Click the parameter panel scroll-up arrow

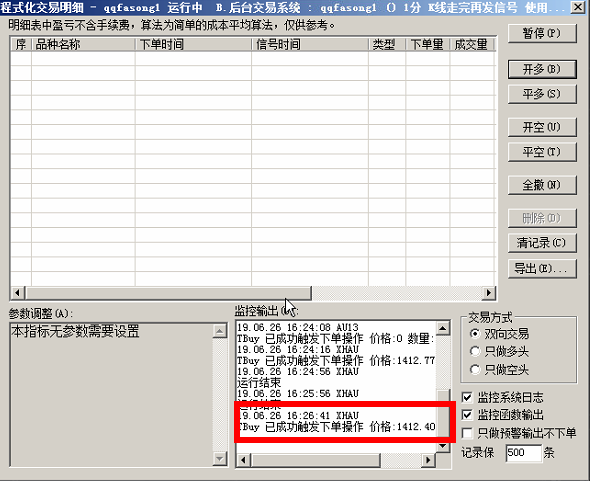pyautogui.click(x=219, y=331)
